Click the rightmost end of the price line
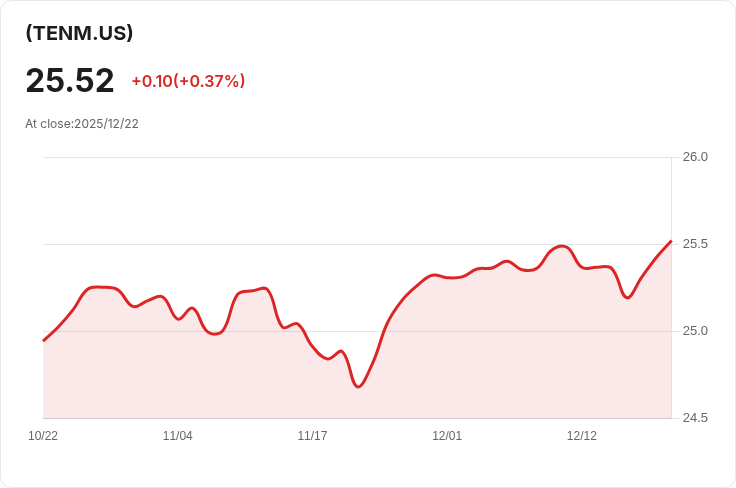 point(670,241)
